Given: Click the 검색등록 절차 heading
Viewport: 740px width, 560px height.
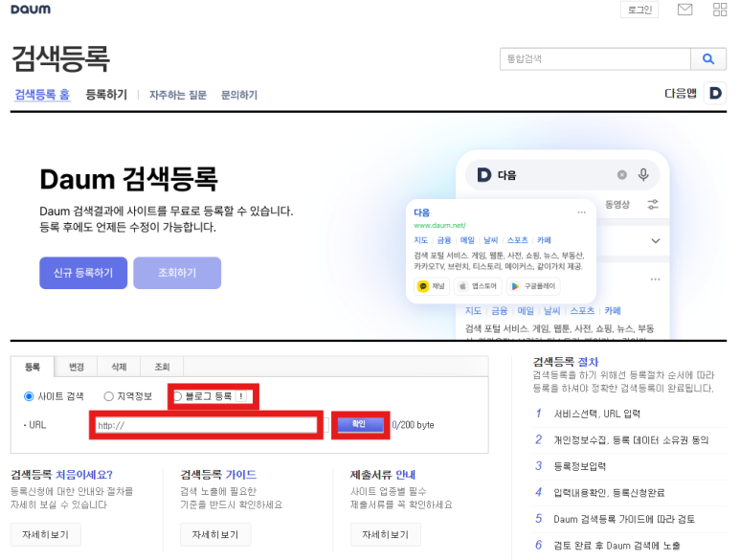Looking at the screenshot, I should click(566, 362).
